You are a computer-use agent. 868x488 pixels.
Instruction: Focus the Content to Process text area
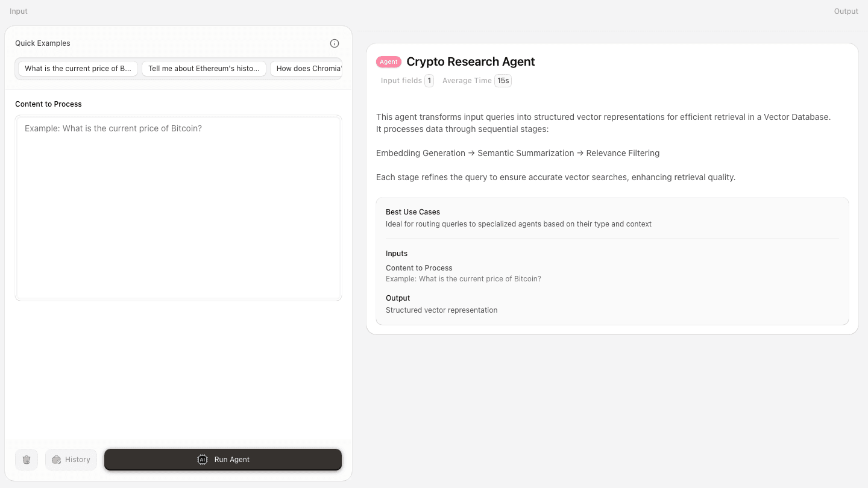(x=178, y=208)
